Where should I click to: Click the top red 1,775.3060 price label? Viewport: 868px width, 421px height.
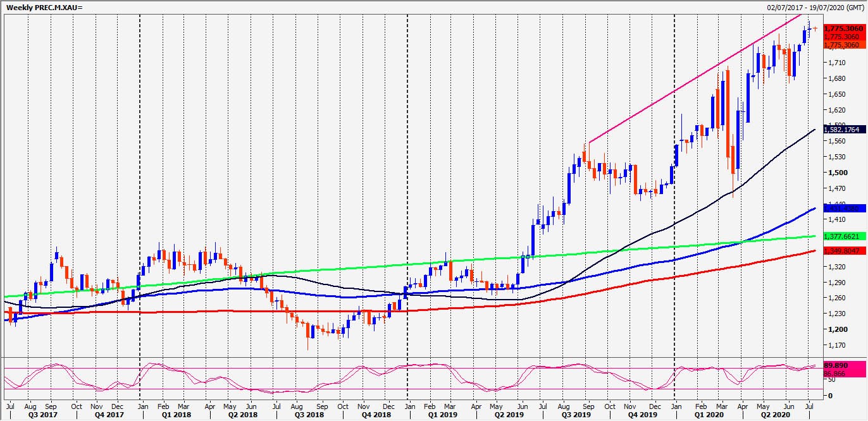[842, 29]
